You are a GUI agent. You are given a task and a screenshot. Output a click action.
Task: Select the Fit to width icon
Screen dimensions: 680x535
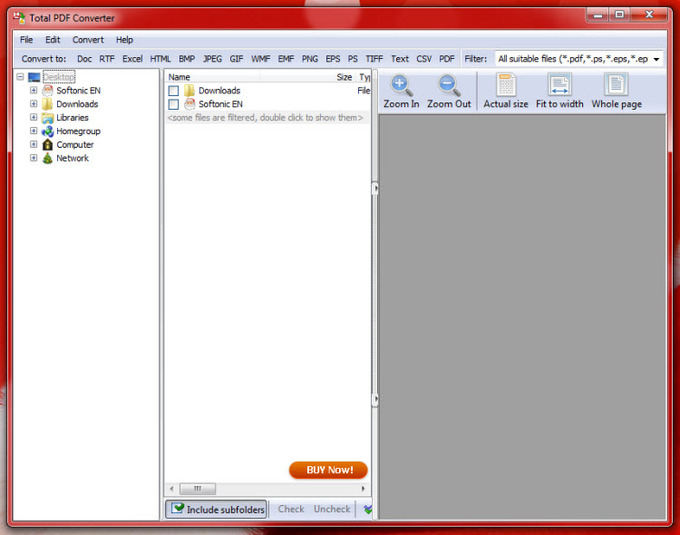[559, 85]
